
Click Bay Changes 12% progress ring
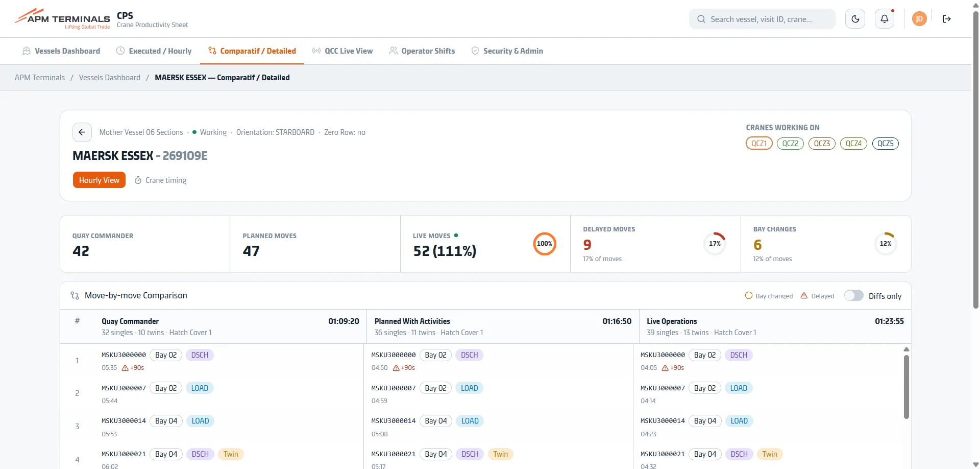pyautogui.click(x=885, y=244)
